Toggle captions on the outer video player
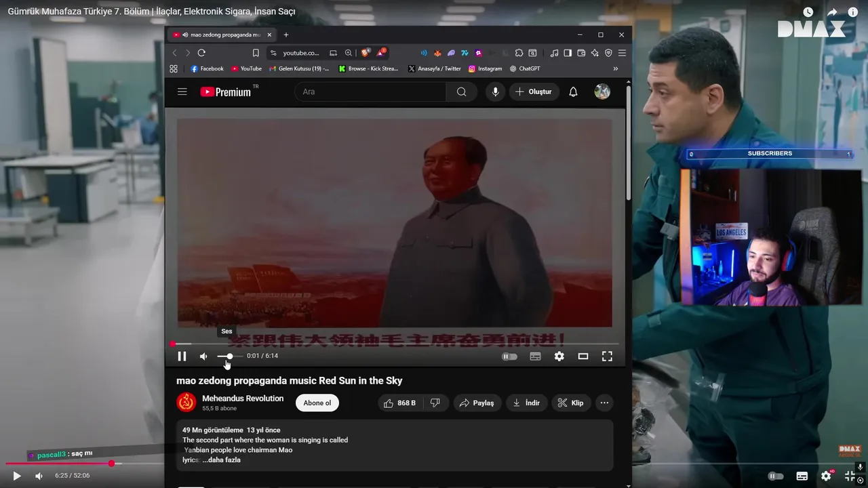The width and height of the screenshot is (868, 488). click(802, 476)
